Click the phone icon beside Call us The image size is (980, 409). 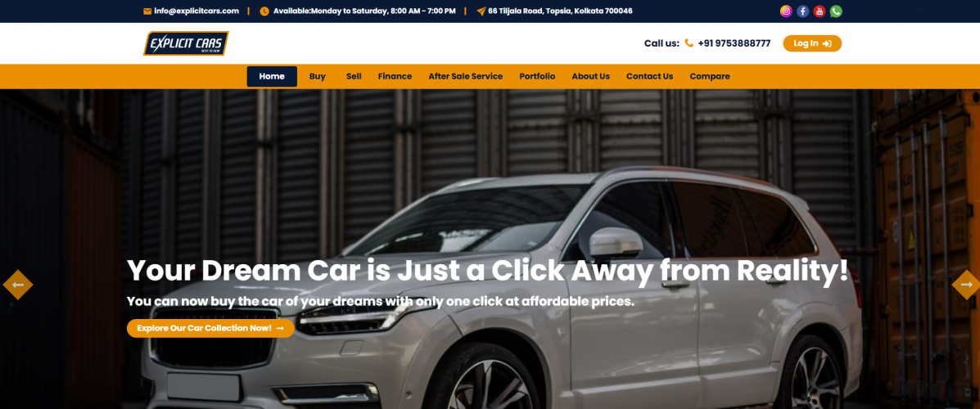689,43
